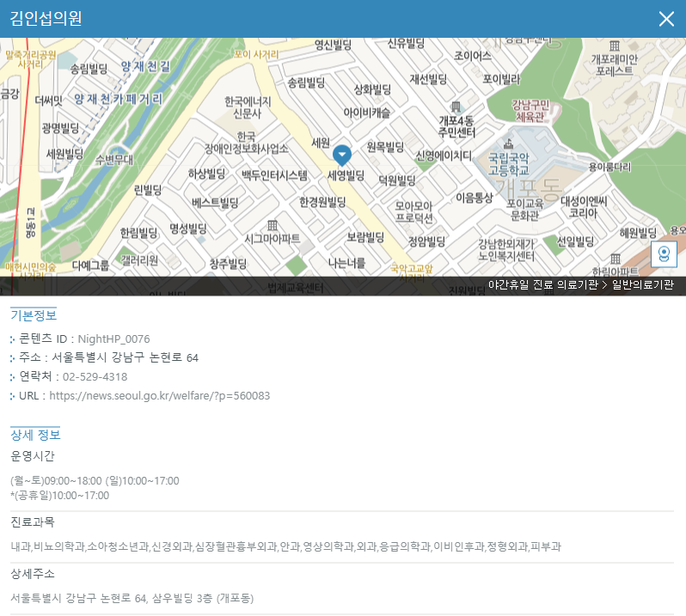The width and height of the screenshot is (686, 616).
Task: Click the 기본정보 section heading
Action: point(34,315)
